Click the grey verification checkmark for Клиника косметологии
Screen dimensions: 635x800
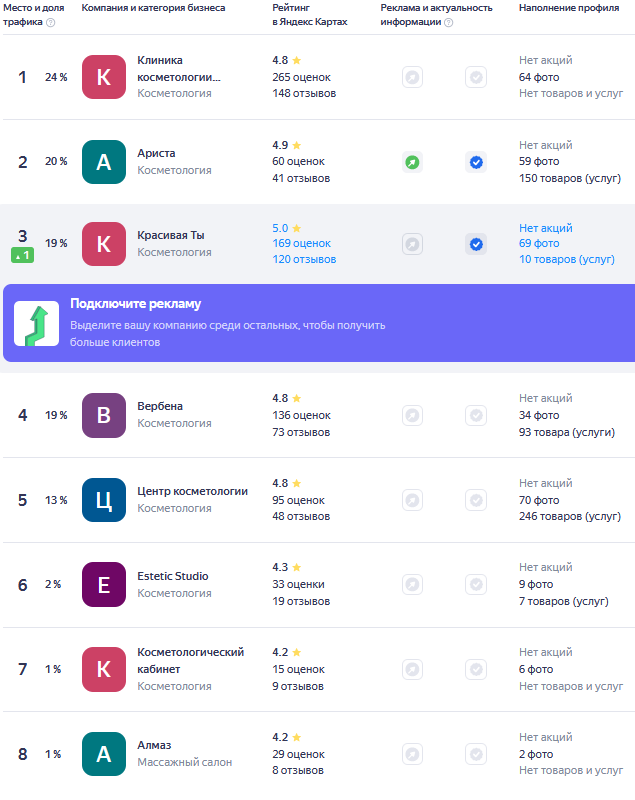pos(476,78)
